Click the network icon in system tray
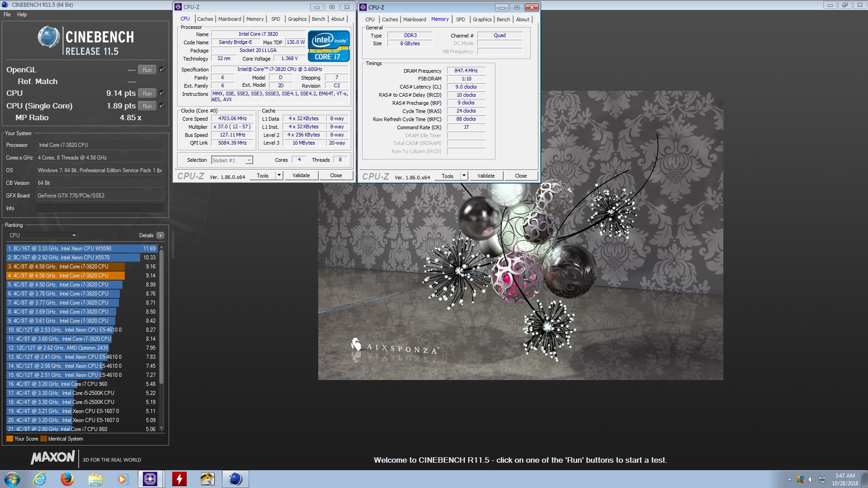The width and height of the screenshot is (868, 488). point(822,479)
